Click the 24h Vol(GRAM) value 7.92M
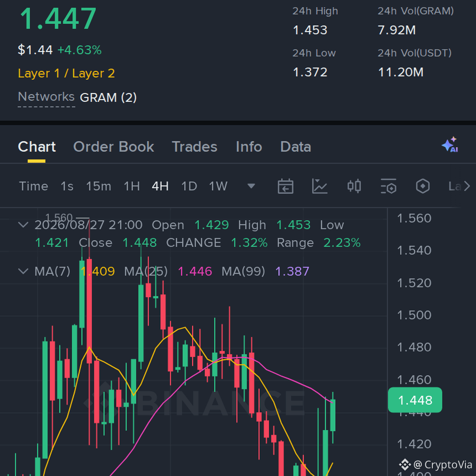 pyautogui.click(x=397, y=30)
